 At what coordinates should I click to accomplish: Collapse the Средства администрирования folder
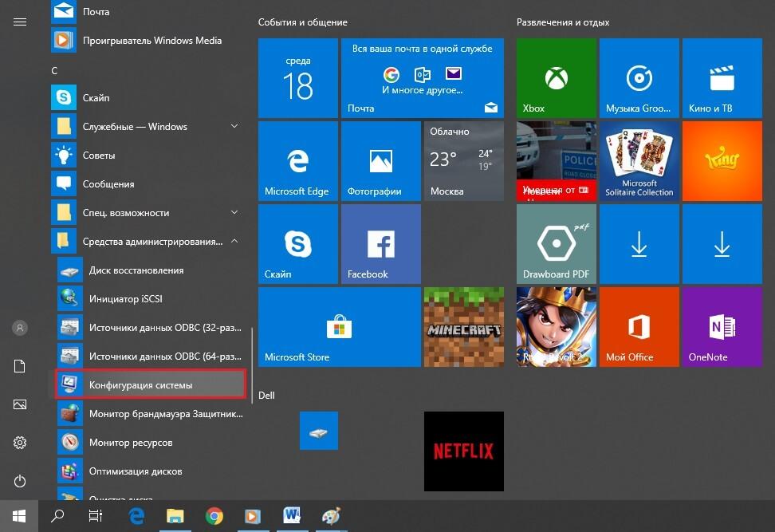[148, 242]
